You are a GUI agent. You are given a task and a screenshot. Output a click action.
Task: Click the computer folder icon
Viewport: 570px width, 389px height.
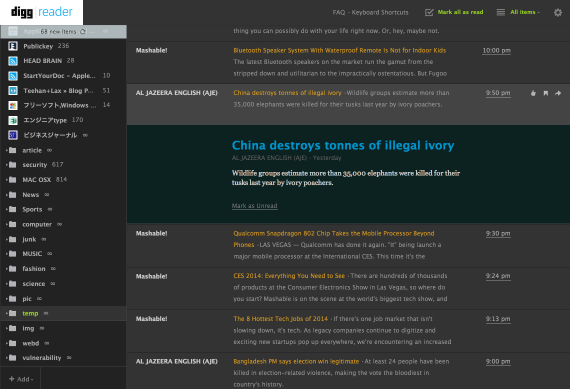tap(12, 224)
